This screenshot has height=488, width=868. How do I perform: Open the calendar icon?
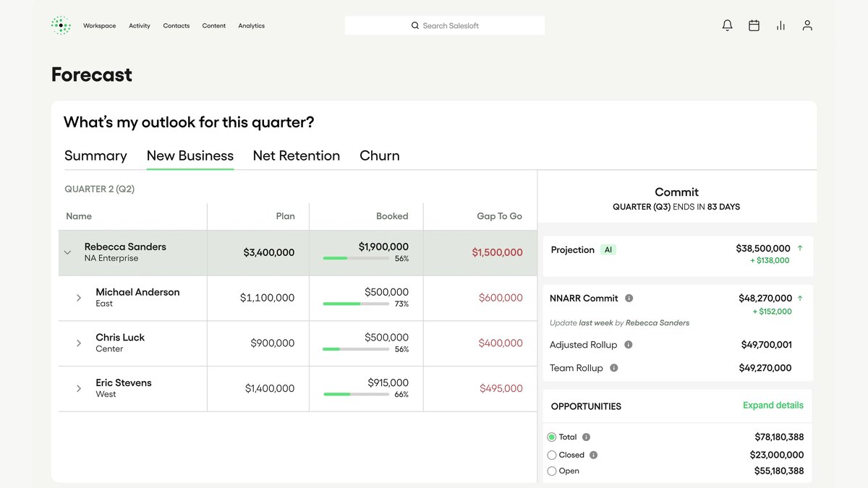(x=754, y=25)
